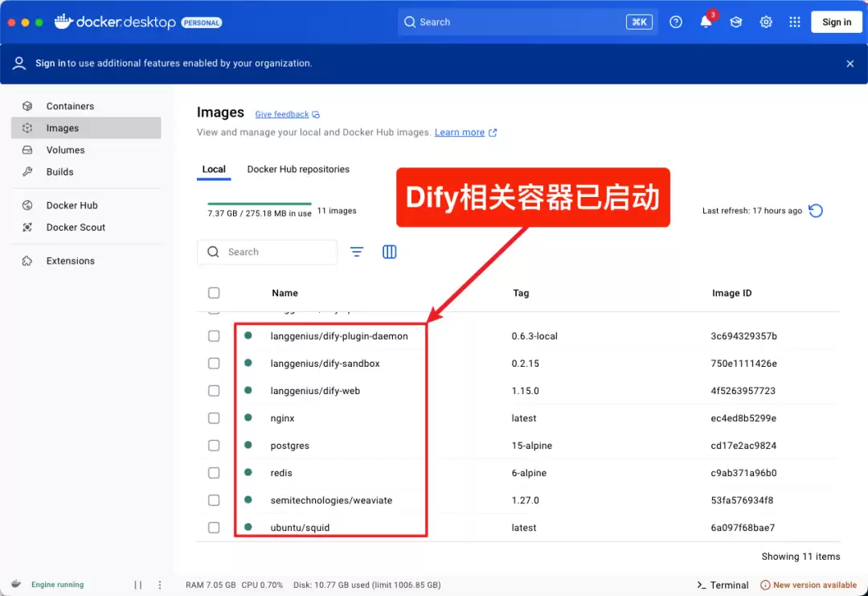Click the 15-alpine tag cell
The height and width of the screenshot is (596, 868).
pyautogui.click(x=532, y=446)
